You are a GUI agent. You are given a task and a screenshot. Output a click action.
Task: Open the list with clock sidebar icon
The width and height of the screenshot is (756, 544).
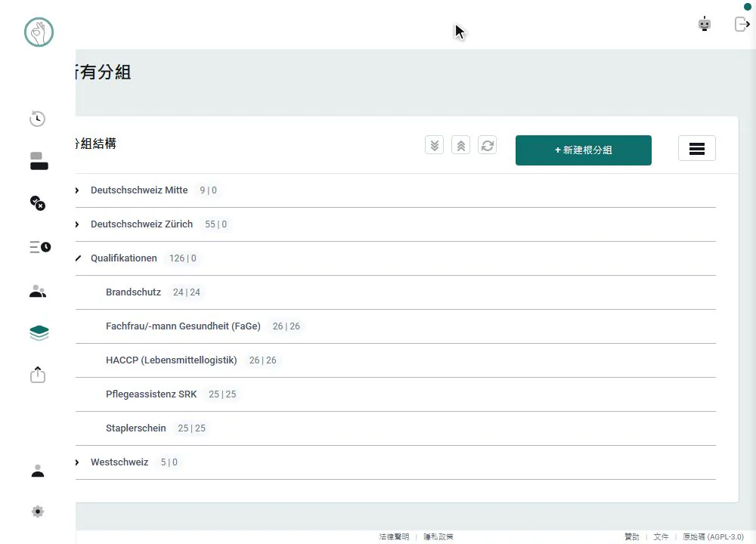click(x=40, y=247)
